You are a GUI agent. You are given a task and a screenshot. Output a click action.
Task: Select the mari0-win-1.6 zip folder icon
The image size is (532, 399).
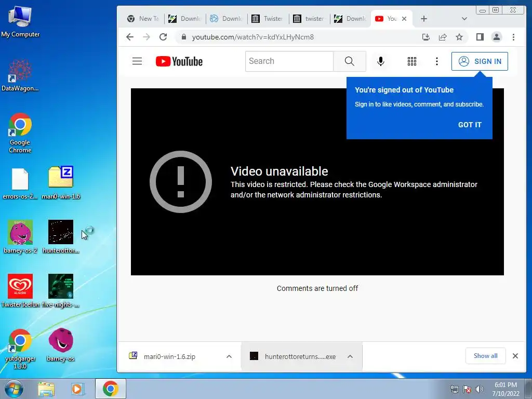pyautogui.click(x=61, y=182)
